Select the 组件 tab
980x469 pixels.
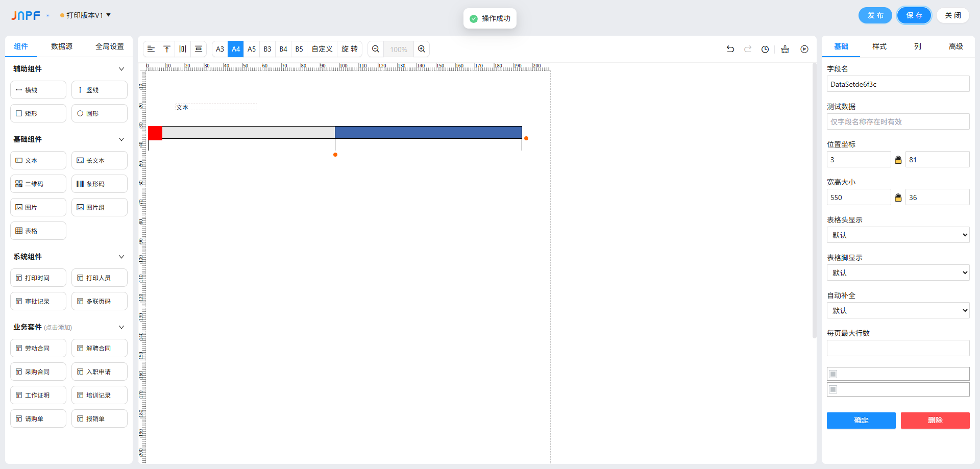click(21, 46)
